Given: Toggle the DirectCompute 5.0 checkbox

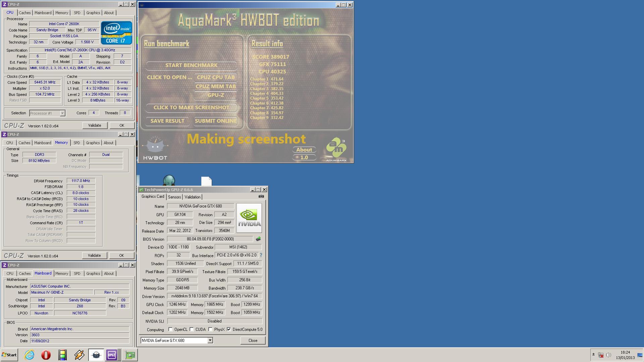Looking at the screenshot, I should coord(229,329).
